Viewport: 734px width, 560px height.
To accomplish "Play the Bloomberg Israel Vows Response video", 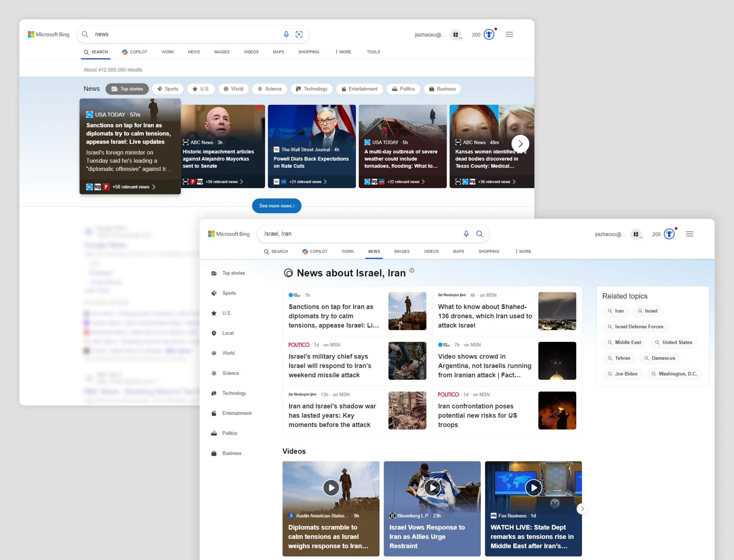I will tap(432, 488).
